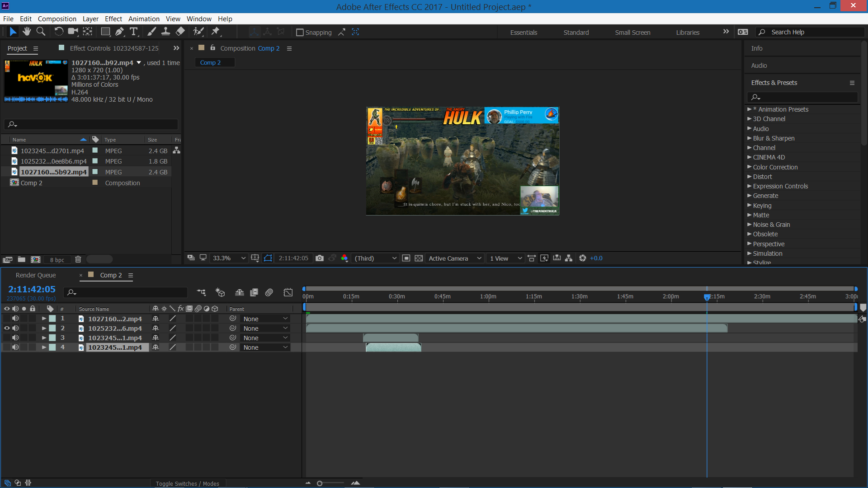Select the Rotation tool
This screenshot has height=488, width=868.
point(59,32)
